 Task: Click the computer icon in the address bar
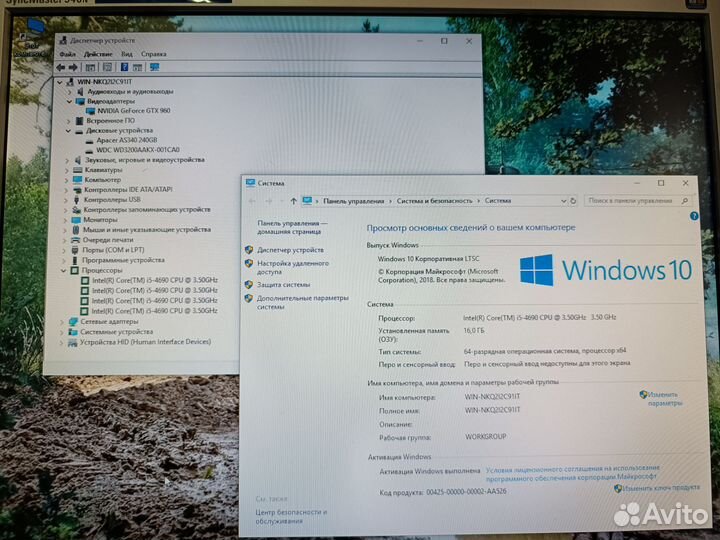307,201
